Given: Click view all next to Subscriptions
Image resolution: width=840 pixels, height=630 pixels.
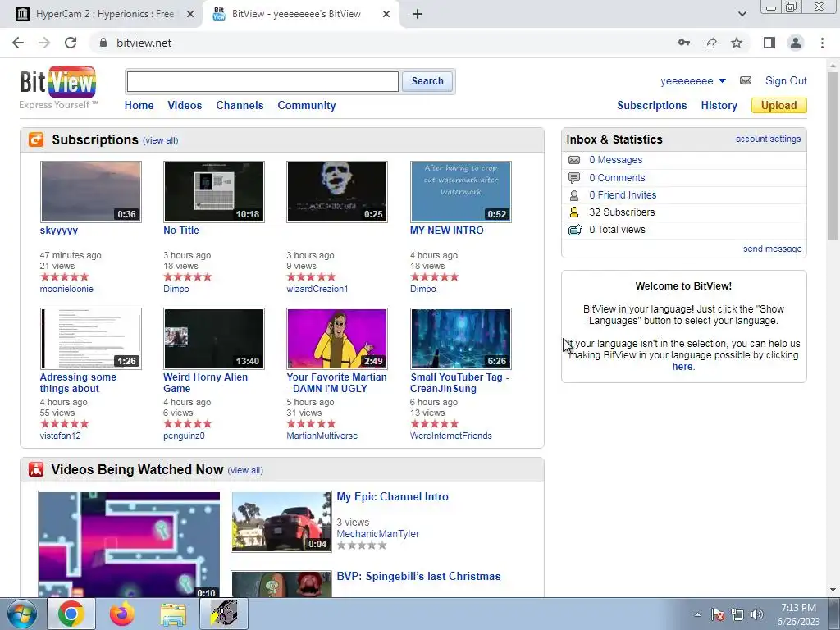Looking at the screenshot, I should [160, 140].
